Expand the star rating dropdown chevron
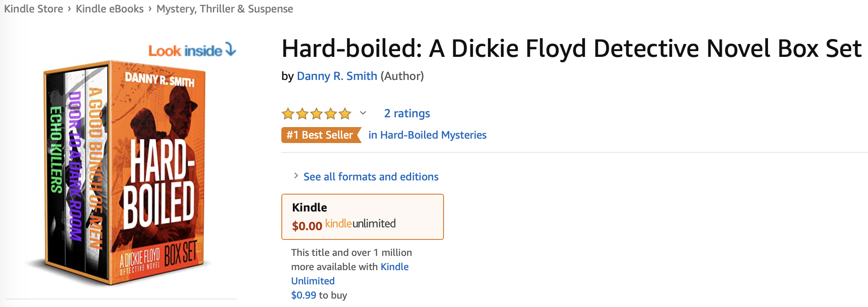This screenshot has height=307, width=868. tap(363, 113)
